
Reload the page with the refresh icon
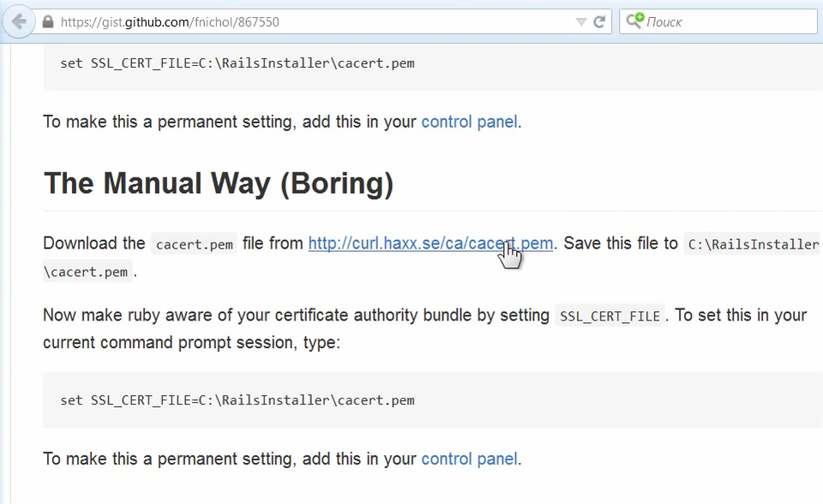600,22
